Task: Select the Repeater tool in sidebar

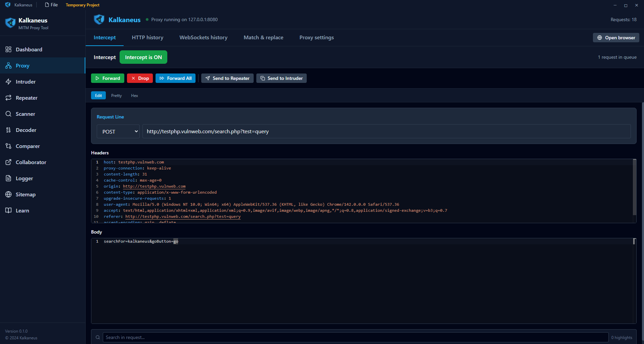Action: click(x=27, y=98)
